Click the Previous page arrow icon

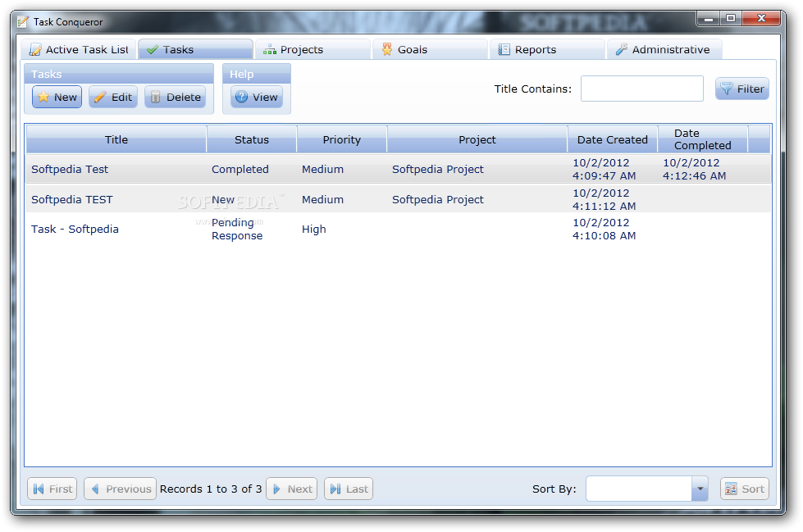(x=95, y=489)
